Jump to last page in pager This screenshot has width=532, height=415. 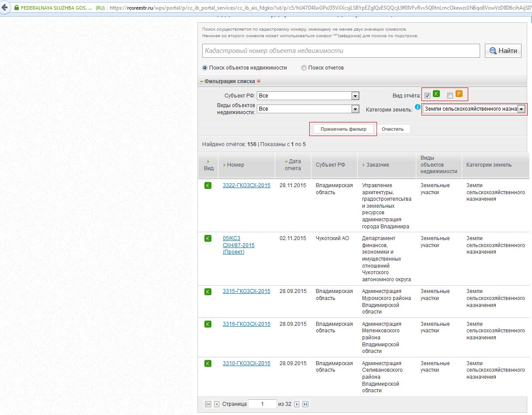(306, 405)
